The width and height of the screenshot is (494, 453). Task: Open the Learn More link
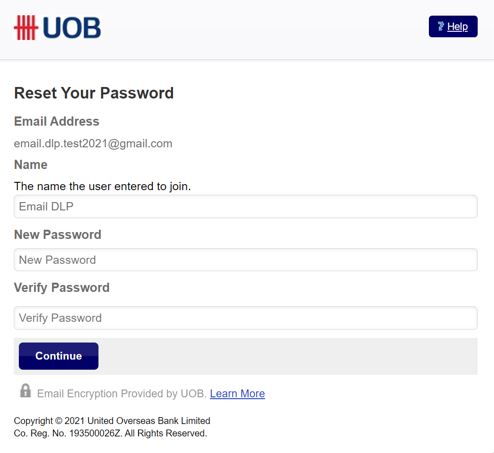pyautogui.click(x=237, y=394)
